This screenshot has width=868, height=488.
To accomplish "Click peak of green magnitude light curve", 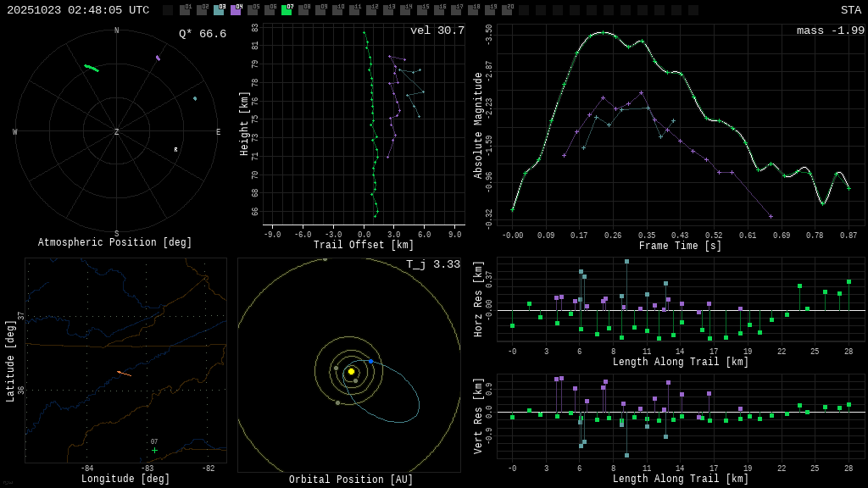I will click(603, 32).
